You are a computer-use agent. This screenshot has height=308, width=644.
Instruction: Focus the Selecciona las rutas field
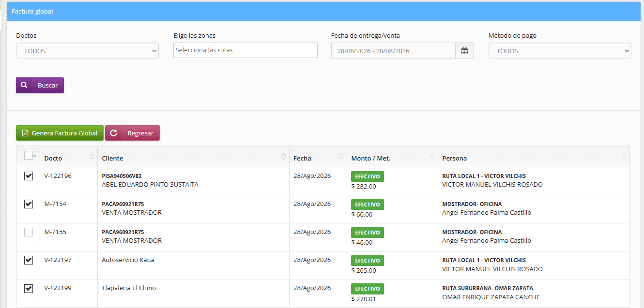click(245, 50)
